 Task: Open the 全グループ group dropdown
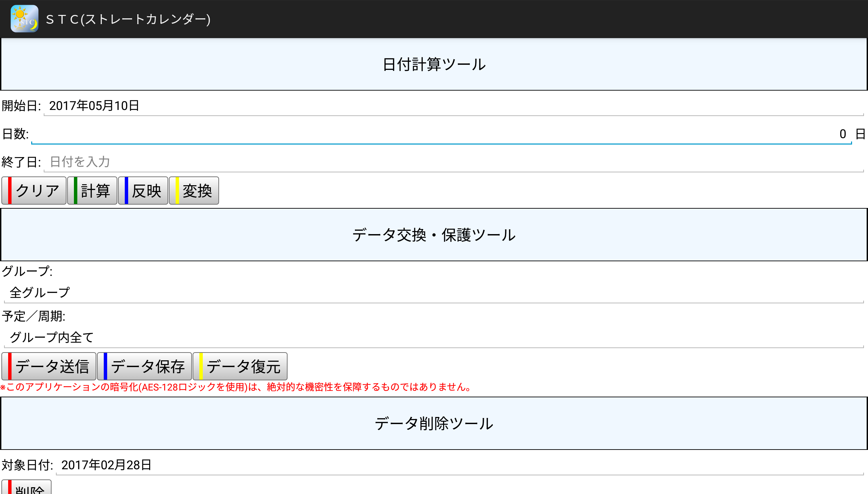(433, 292)
